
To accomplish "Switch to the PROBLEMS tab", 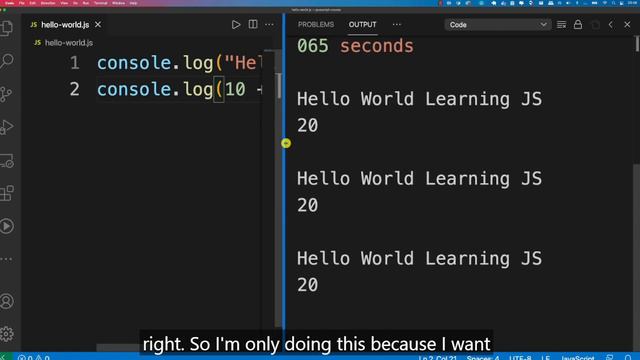I will tap(316, 24).
